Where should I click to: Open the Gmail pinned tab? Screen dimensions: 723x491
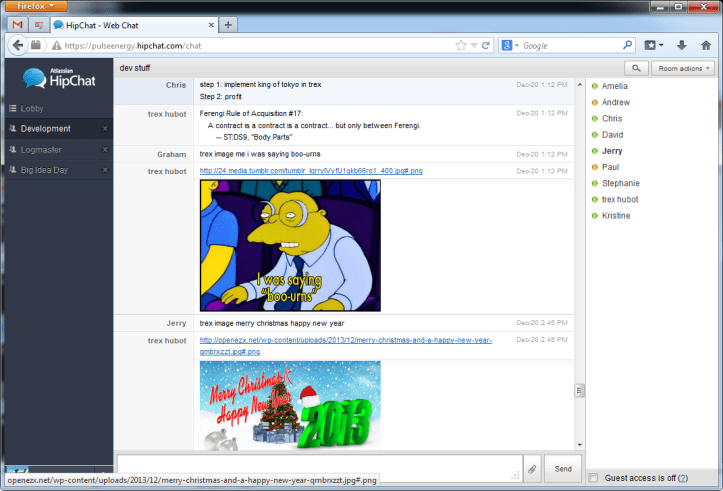[17, 24]
